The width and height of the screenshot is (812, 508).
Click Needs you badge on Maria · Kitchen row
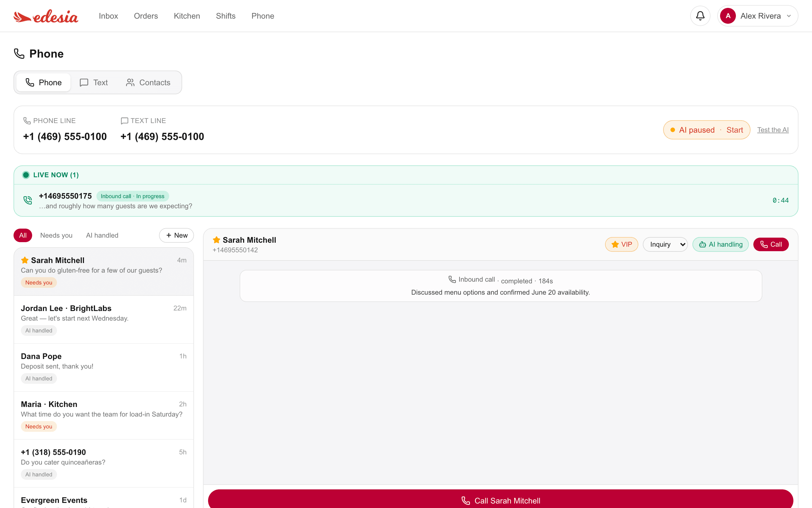pyautogui.click(x=39, y=427)
